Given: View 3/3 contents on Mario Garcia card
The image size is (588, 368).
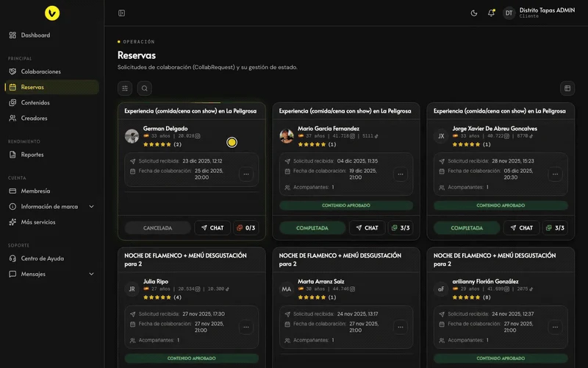Looking at the screenshot, I should pyautogui.click(x=401, y=228).
